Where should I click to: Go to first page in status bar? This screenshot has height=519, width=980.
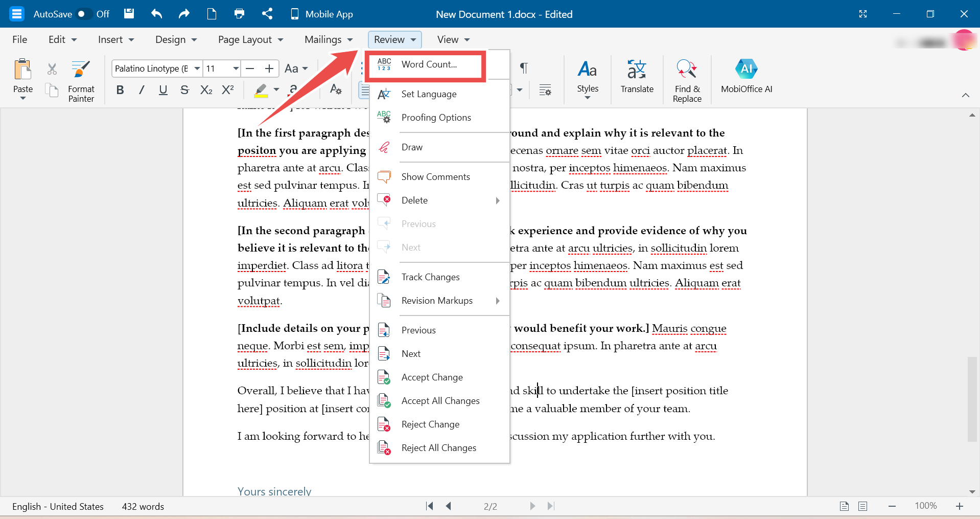(429, 506)
